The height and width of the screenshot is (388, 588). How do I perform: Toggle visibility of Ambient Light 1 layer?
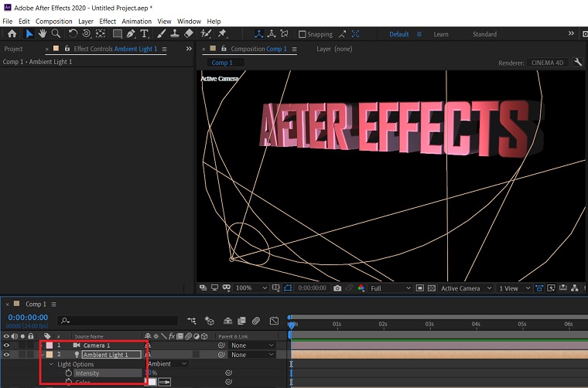6,355
